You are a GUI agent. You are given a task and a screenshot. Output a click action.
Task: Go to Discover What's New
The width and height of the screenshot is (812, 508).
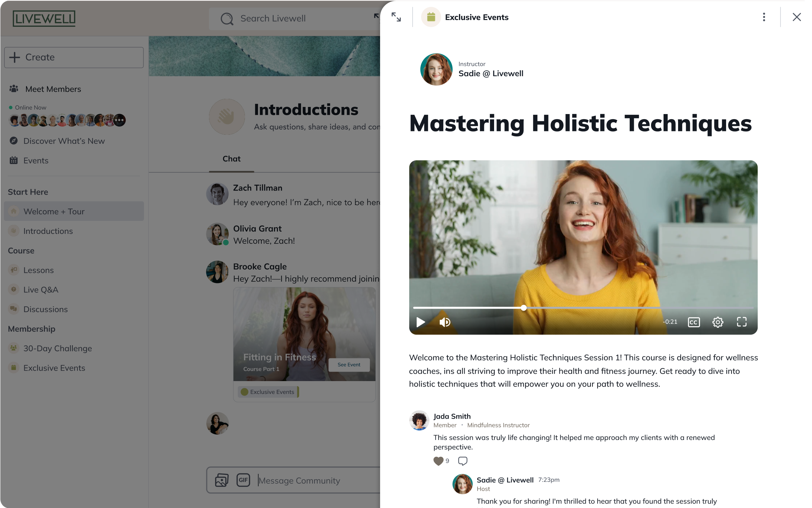[x=64, y=141]
